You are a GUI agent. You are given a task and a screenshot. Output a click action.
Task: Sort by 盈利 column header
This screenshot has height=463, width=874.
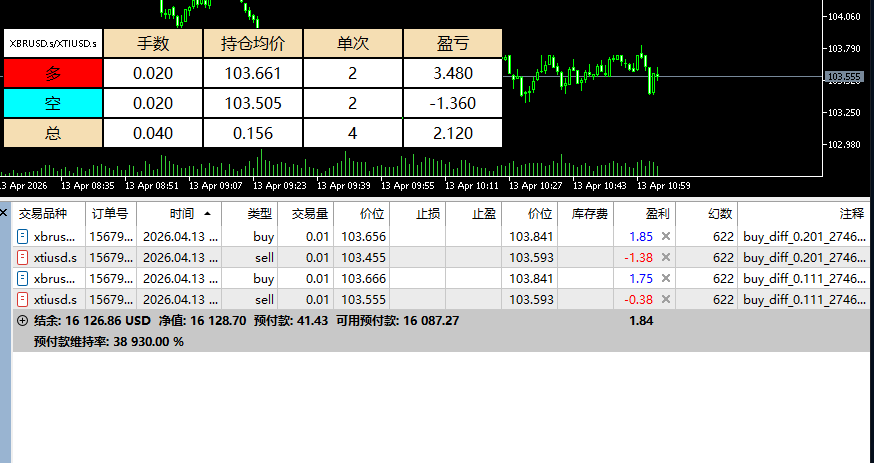tap(645, 213)
